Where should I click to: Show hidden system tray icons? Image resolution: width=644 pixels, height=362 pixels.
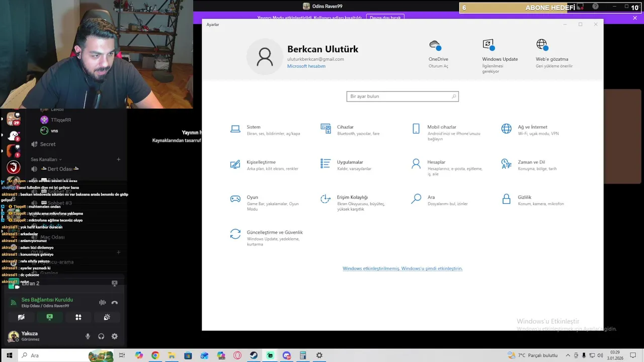(568, 355)
